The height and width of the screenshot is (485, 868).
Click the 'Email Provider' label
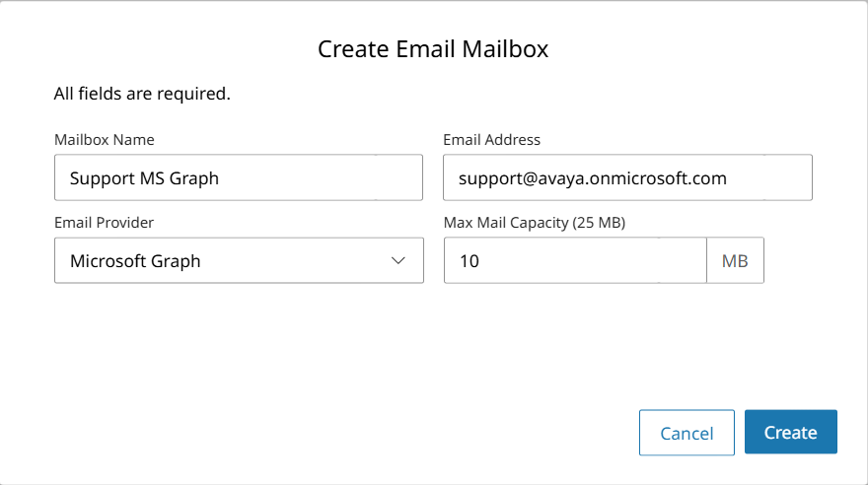click(x=105, y=223)
